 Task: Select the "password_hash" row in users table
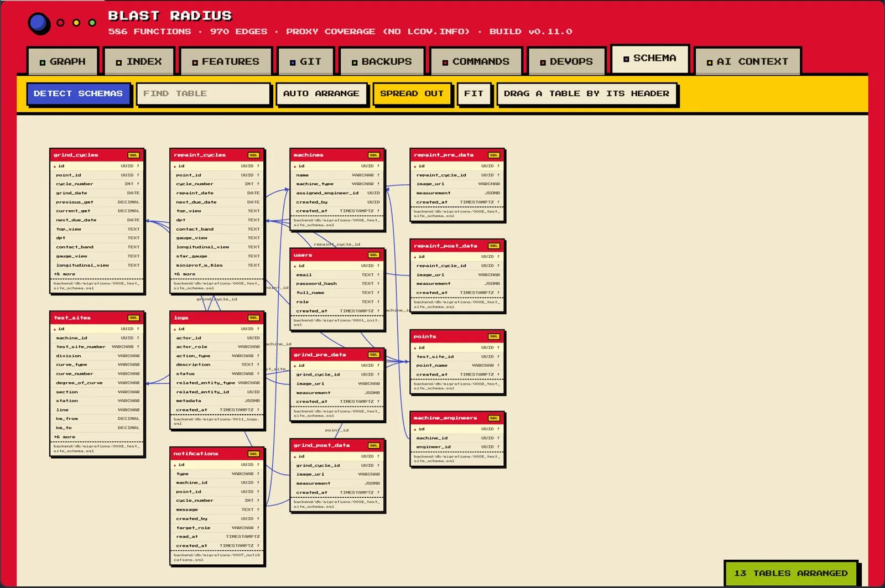tap(337, 284)
